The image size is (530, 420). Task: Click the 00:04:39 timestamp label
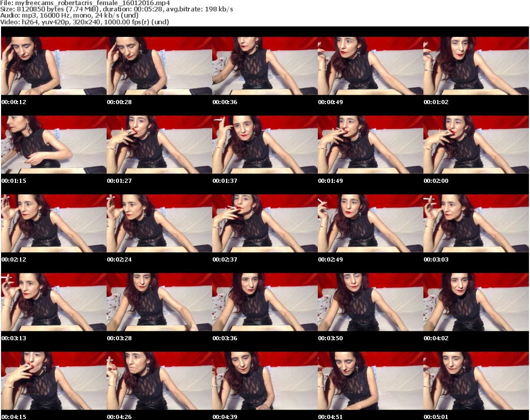pos(225,417)
